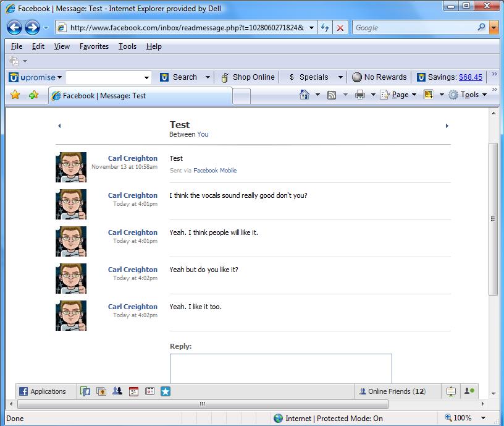Open Carl Creighton's name on the first message
The width and height of the screenshot is (504, 426).
tap(133, 158)
